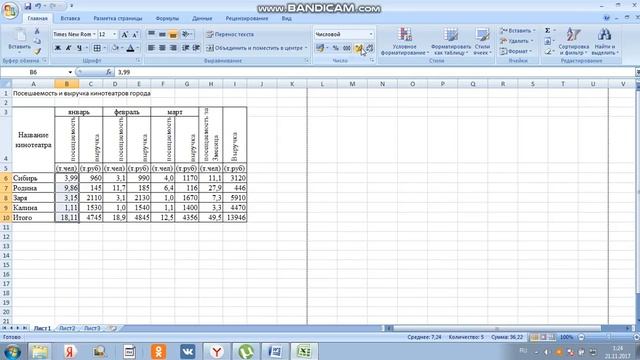Open Find and Select binoculars
This screenshot has width=640, height=360.
point(605,41)
